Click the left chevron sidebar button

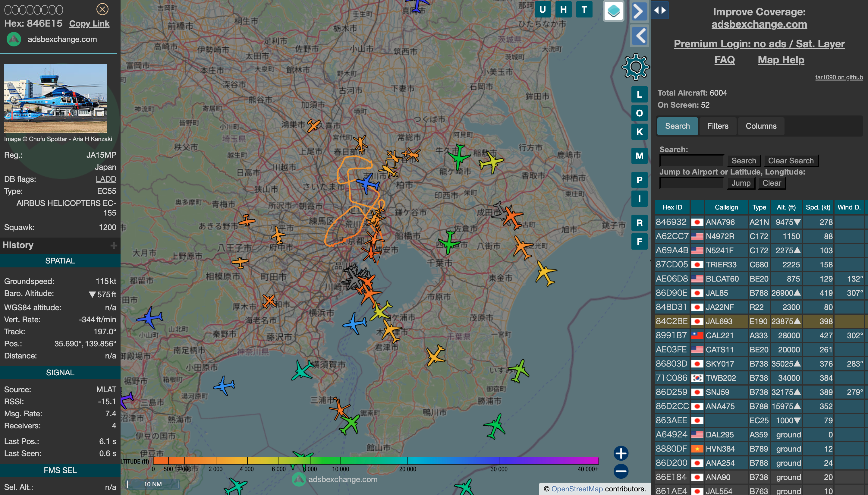point(639,36)
